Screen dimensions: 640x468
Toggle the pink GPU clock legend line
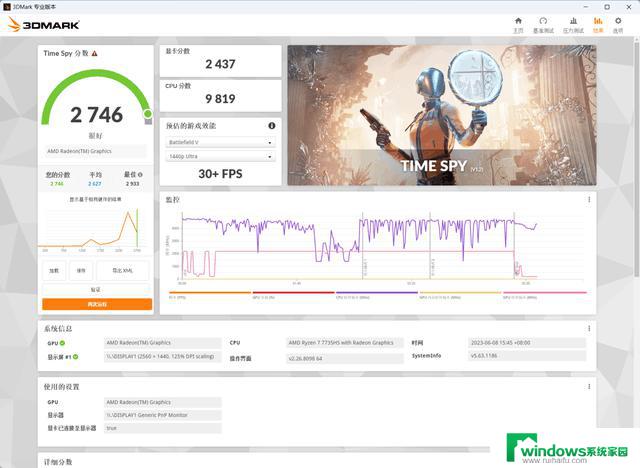544,295
